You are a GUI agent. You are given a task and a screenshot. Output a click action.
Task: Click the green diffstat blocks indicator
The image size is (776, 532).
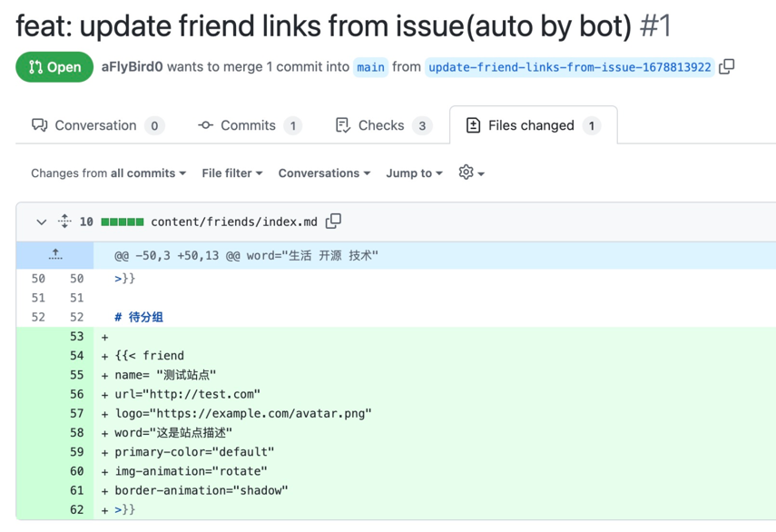click(123, 222)
